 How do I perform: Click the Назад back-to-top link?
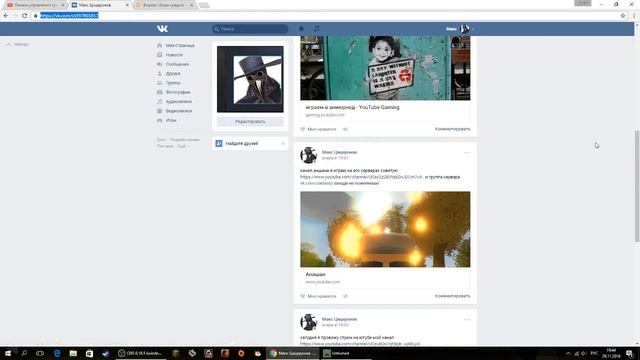click(18, 44)
